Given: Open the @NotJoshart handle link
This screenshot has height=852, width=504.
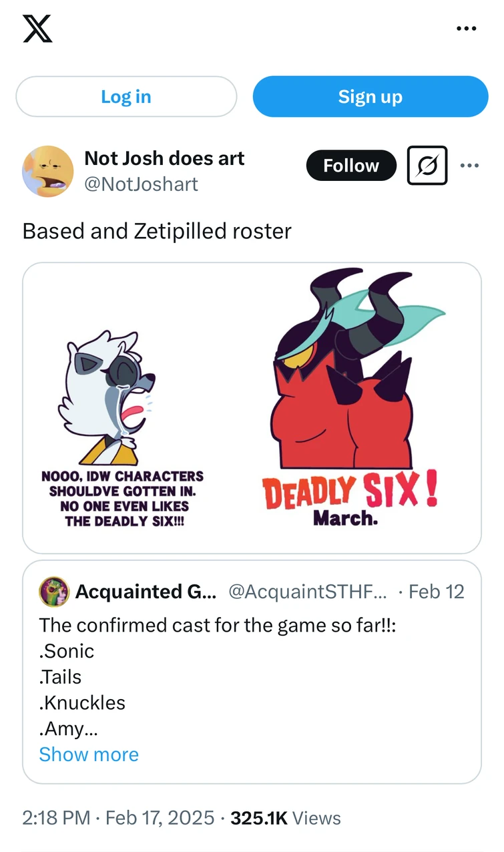Looking at the screenshot, I should [144, 184].
